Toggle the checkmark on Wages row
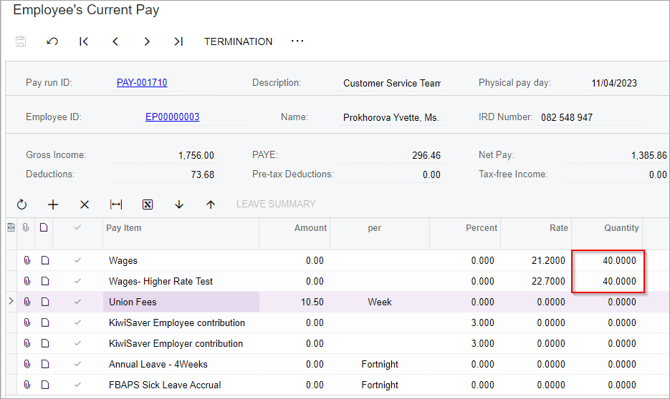 [x=77, y=260]
